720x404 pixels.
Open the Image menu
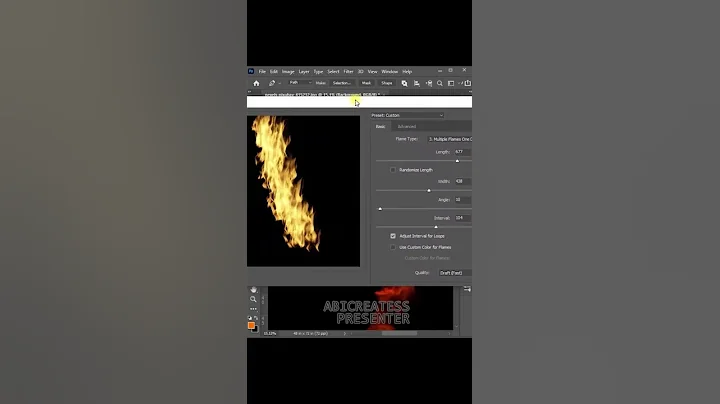pos(288,72)
